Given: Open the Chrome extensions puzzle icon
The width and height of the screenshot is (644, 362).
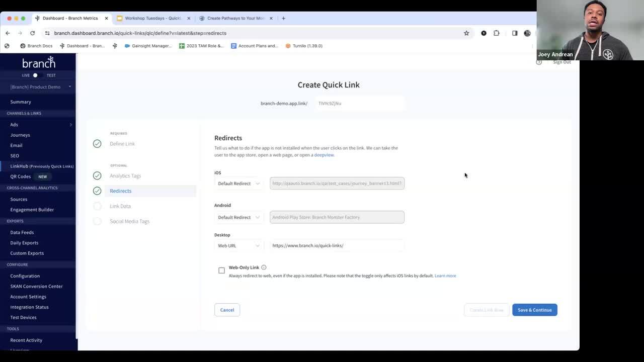Looking at the screenshot, I should coord(497,33).
